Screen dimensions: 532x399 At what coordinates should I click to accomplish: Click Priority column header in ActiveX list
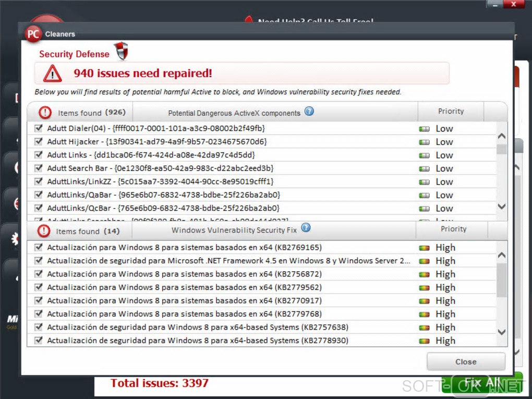(x=451, y=111)
